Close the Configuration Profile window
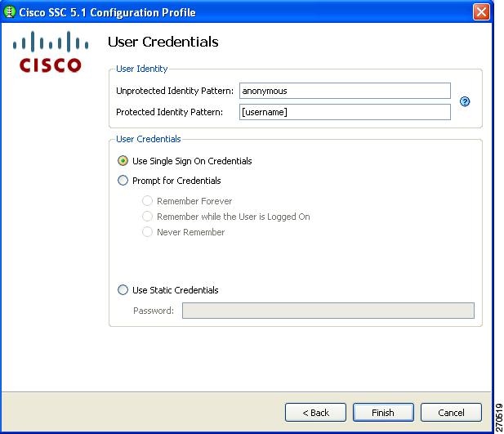 click(481, 12)
